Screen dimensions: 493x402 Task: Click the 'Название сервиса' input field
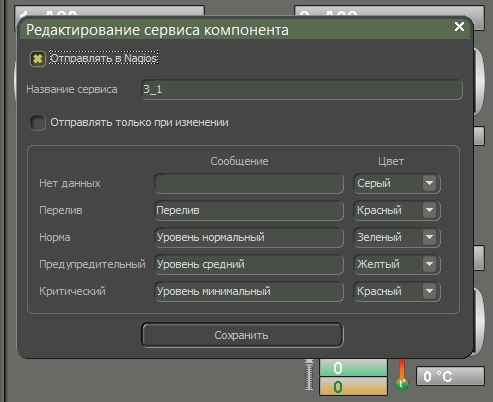click(x=302, y=89)
